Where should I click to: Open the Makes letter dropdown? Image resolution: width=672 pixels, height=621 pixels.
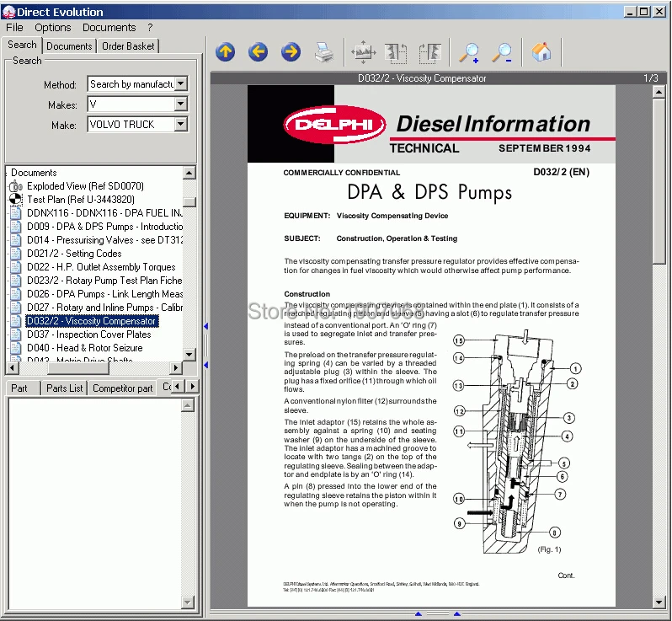click(x=181, y=104)
